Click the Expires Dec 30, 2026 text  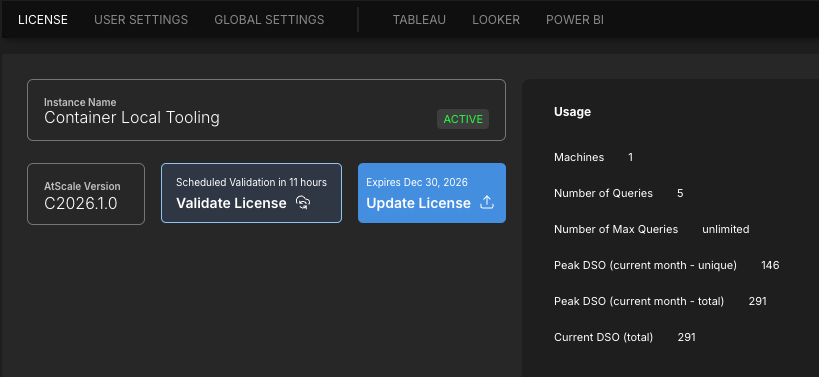tap(417, 182)
